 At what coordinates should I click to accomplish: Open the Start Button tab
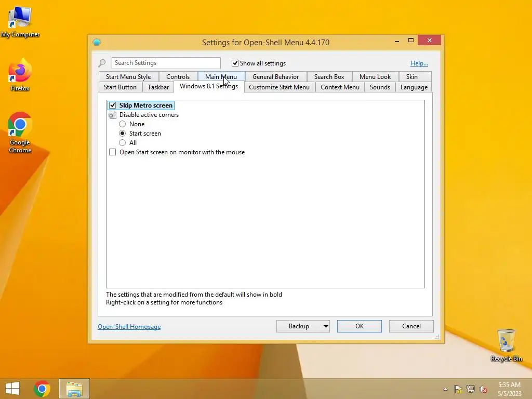(120, 87)
